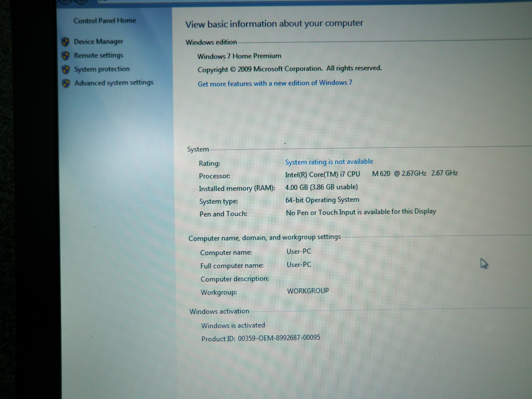Click the Full computer name value 'User-PC'
Image resolution: width=532 pixels, height=399 pixels.
pyautogui.click(x=299, y=265)
